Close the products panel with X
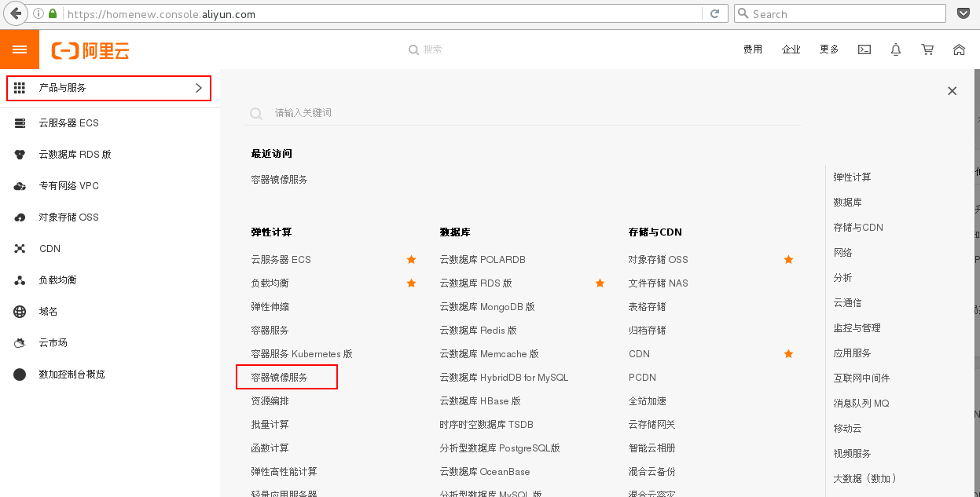Screen dimensions: 980x497 [x=952, y=91]
